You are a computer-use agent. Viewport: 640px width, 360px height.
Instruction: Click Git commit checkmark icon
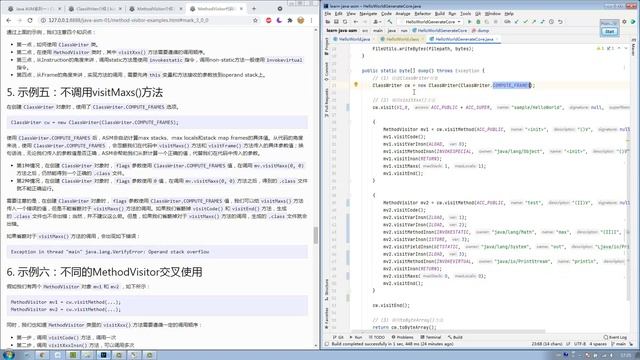[525, 22]
